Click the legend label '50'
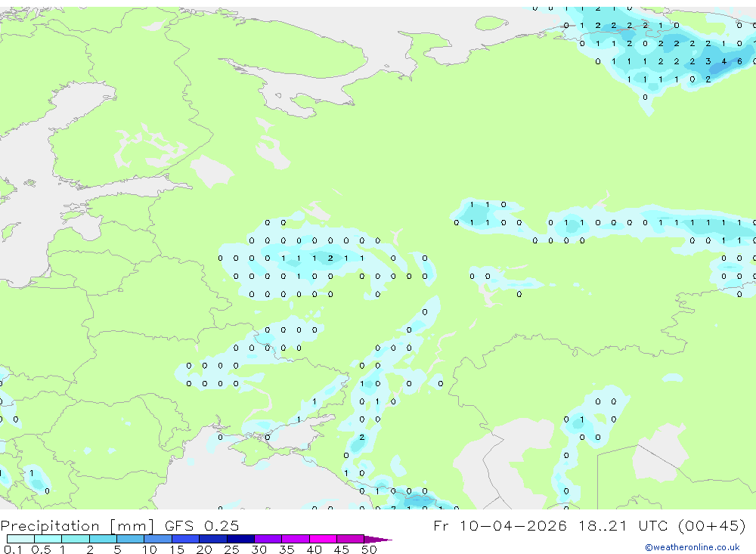Image resolution: width=756 pixels, height=554 pixels. click(x=370, y=549)
